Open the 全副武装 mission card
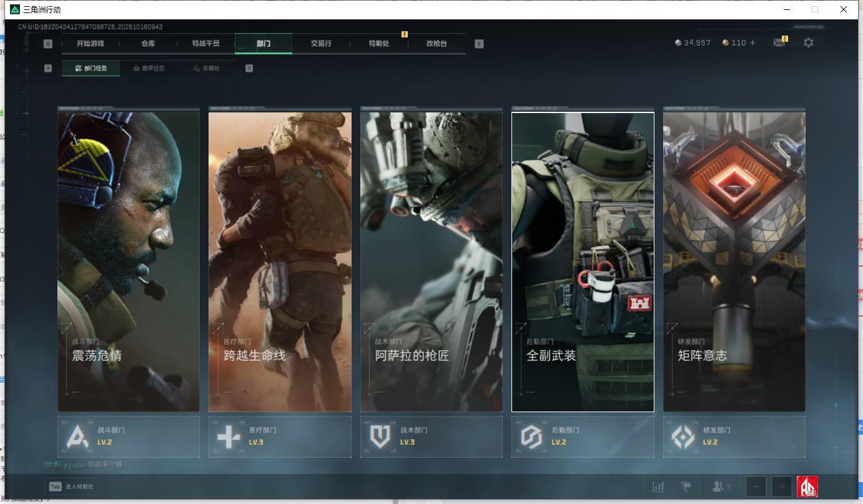The height and width of the screenshot is (504, 863). coord(583,262)
